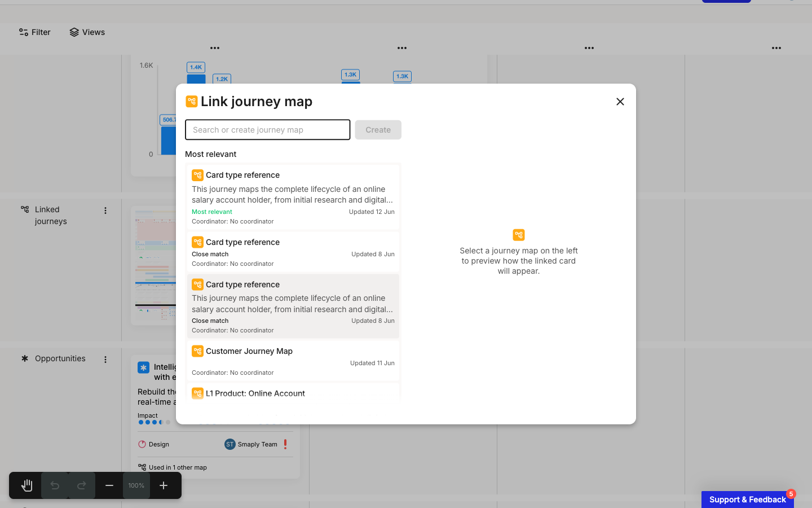The height and width of the screenshot is (508, 812).
Task: Open Support & Feedback
Action: 748,500
